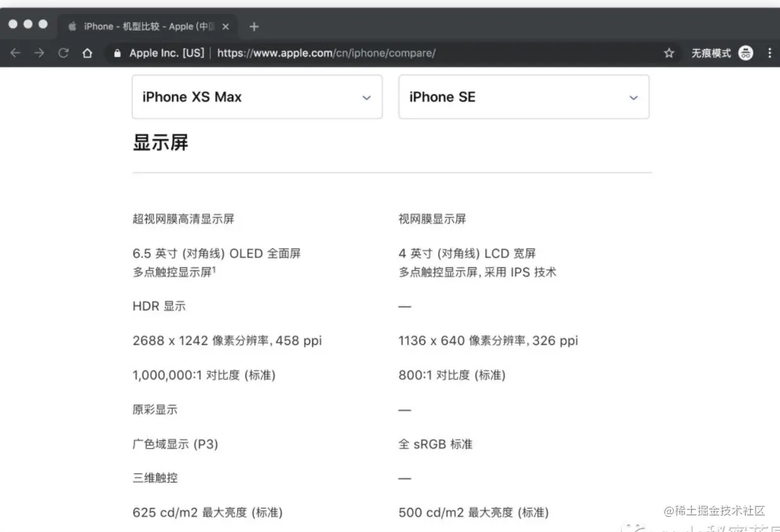
Task: Click the 4 英寸 LCD 宽屏 text
Action: pos(467,253)
